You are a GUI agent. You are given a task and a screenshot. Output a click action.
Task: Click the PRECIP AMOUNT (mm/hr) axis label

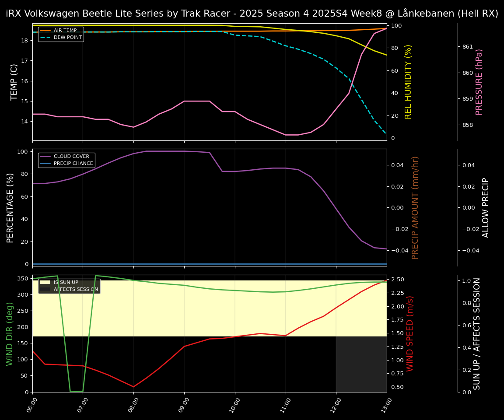point(415,207)
